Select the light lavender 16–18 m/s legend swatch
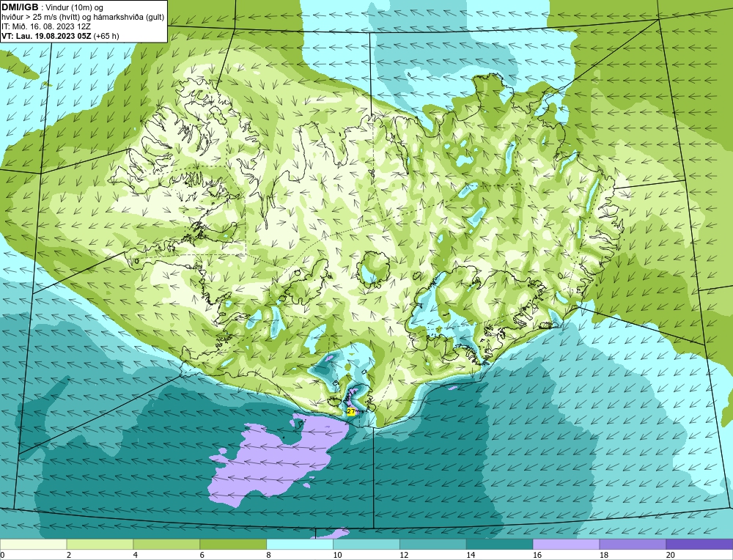 [x=566, y=544]
